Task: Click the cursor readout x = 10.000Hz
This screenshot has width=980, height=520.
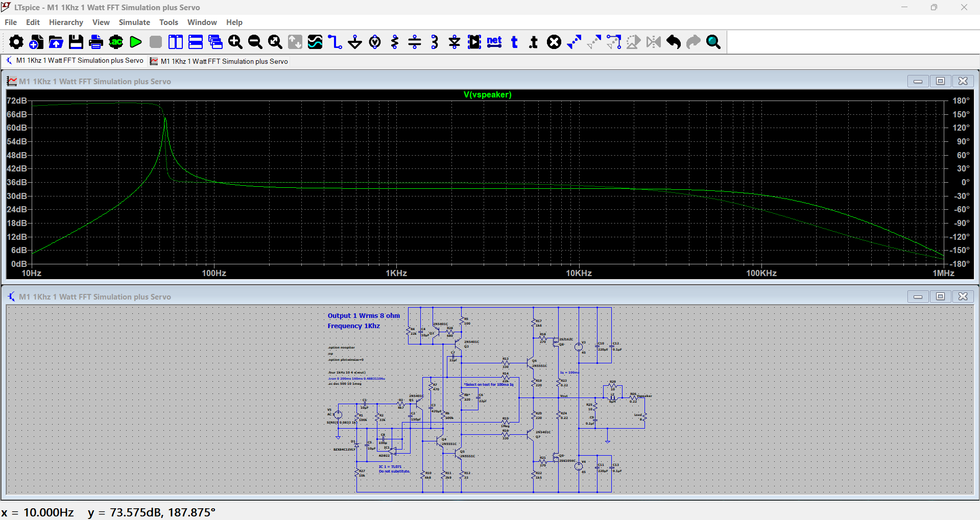Action: (x=37, y=512)
